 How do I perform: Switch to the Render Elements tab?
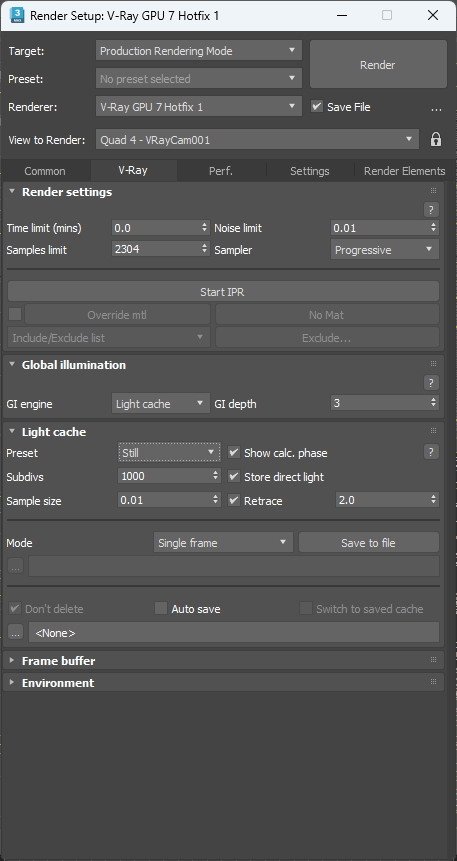tap(404, 171)
